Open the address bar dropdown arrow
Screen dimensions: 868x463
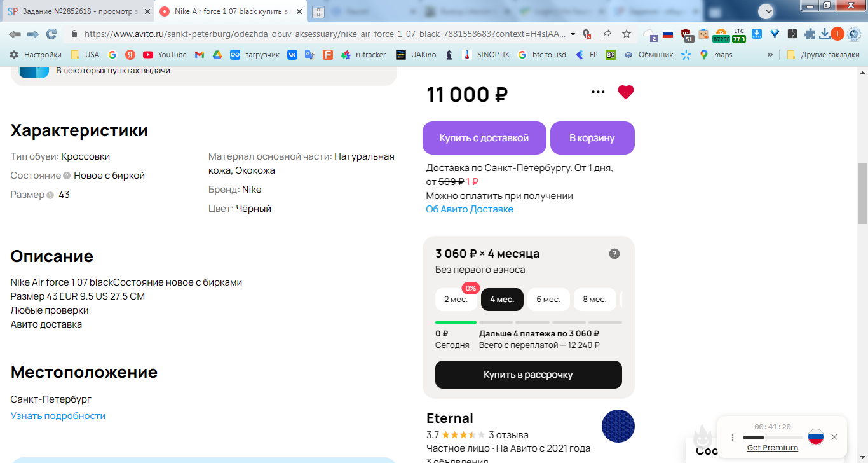(x=573, y=34)
